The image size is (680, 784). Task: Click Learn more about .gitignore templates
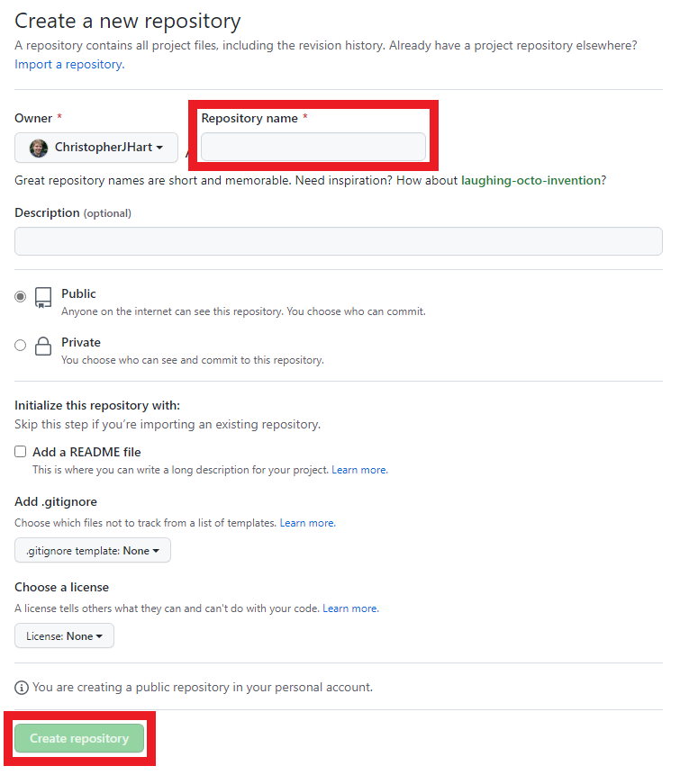click(x=307, y=523)
